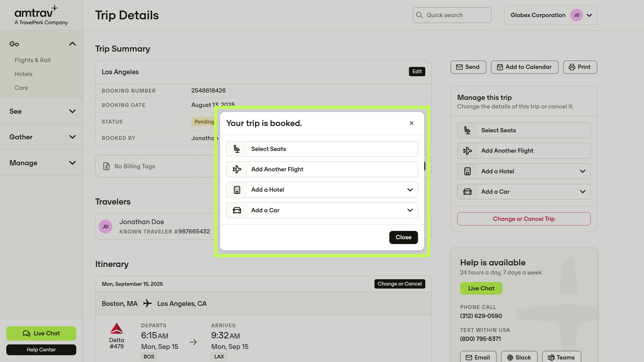
Task: Click the hotel icon in Manage this trip panel
Action: coord(468,171)
